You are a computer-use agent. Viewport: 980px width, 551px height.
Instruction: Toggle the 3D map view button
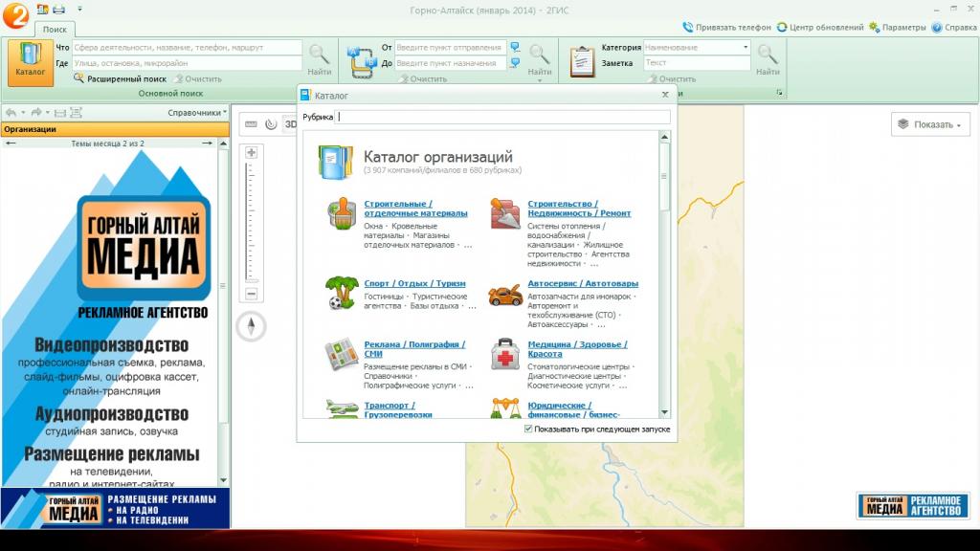290,123
